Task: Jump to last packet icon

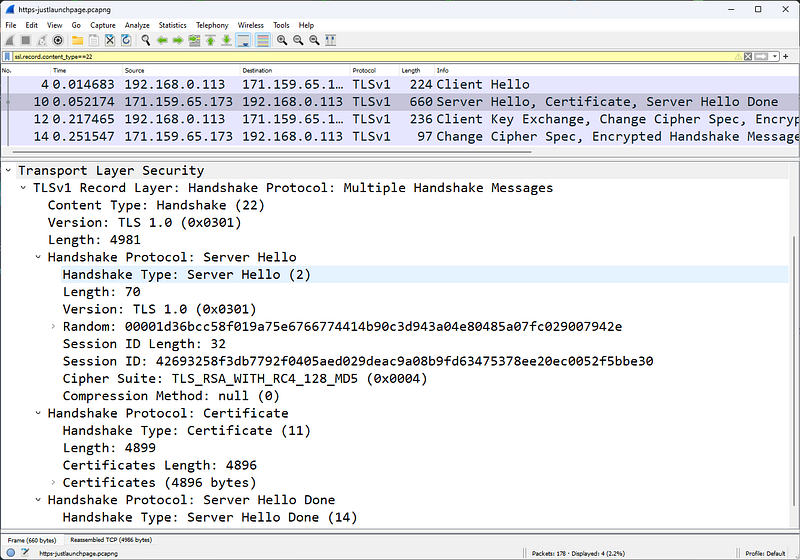Action: 227,40
